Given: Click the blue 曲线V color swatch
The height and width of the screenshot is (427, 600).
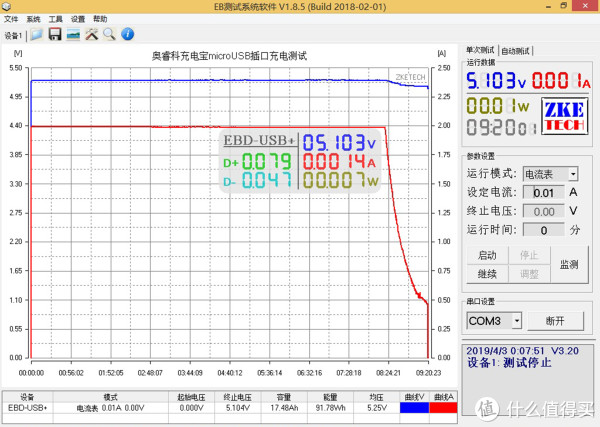Looking at the screenshot, I should [x=414, y=408].
